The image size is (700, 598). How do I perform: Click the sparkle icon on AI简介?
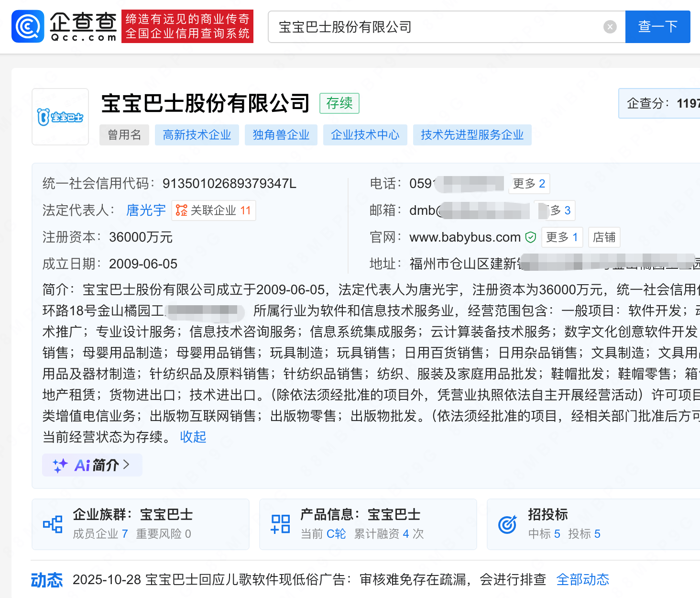pyautogui.click(x=60, y=465)
